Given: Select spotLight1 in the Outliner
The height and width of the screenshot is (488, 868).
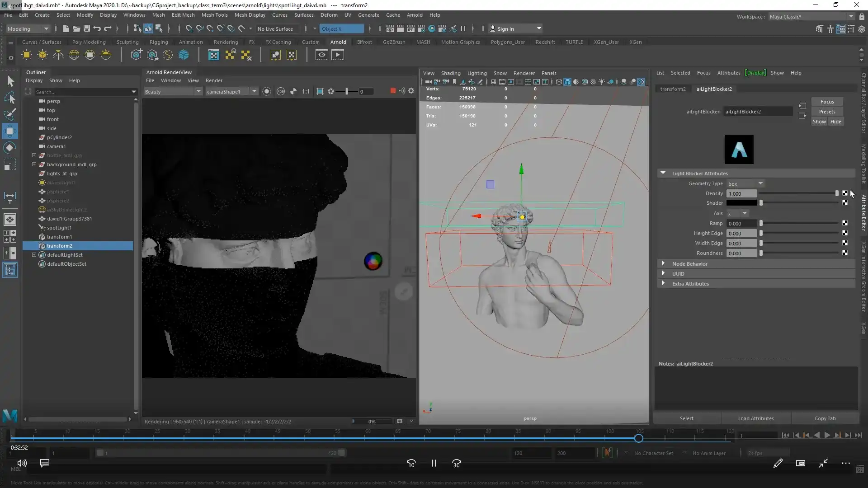Looking at the screenshot, I should tap(59, 228).
